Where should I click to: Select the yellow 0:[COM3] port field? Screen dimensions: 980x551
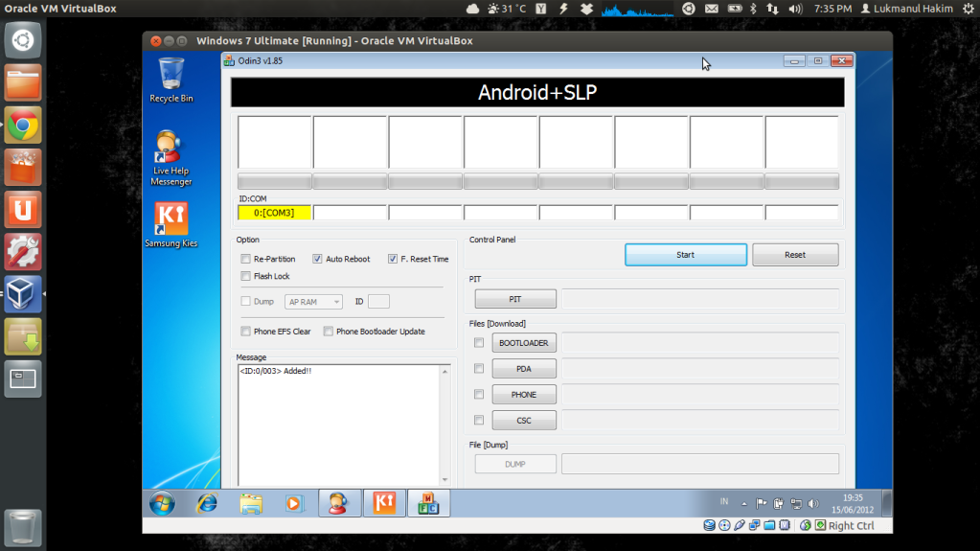click(274, 213)
